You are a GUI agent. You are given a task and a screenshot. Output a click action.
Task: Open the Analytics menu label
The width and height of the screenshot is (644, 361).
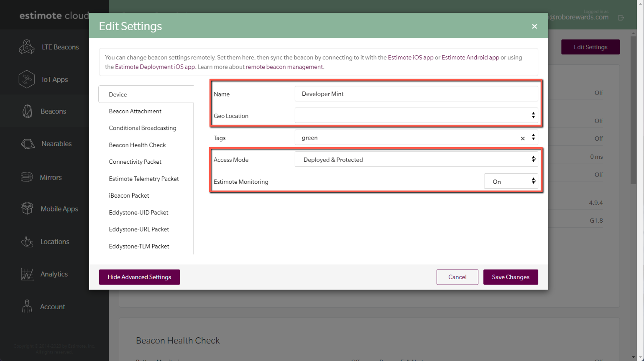54,274
